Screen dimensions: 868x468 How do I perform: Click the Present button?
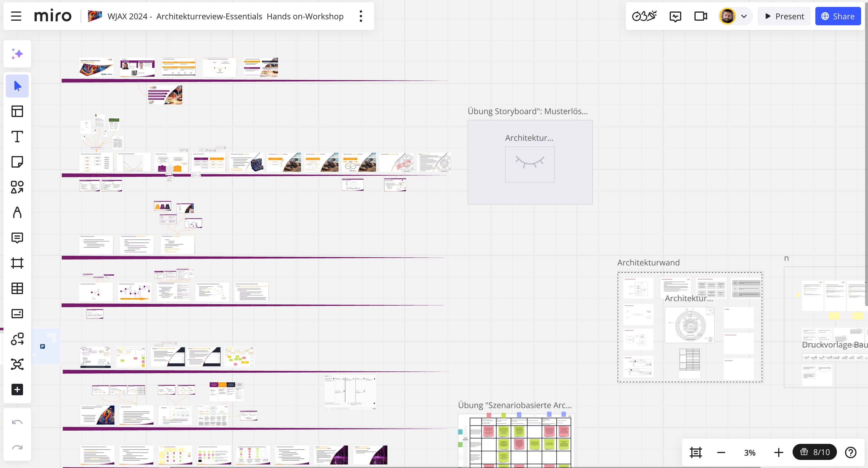[784, 16]
